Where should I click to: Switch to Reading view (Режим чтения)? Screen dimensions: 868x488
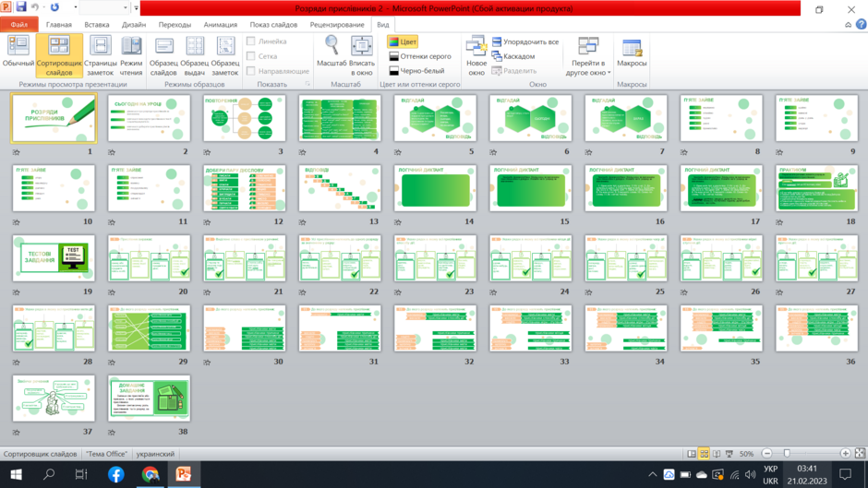tap(131, 54)
